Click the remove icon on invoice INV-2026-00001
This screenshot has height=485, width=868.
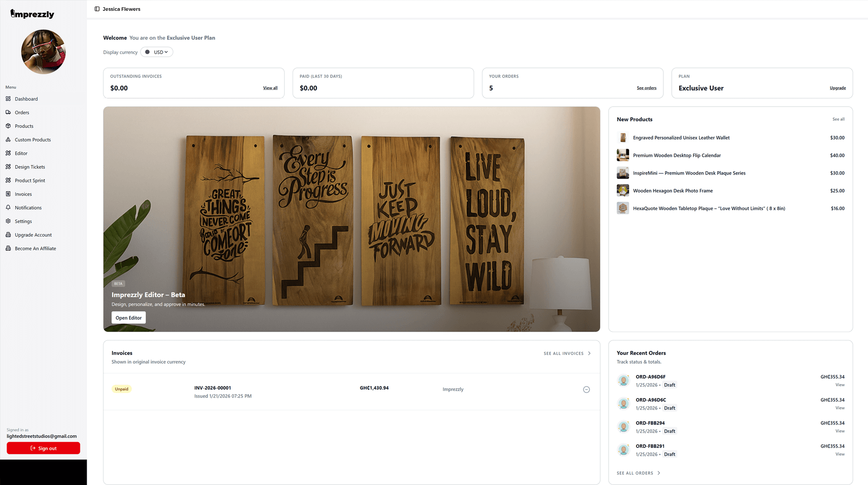587,389
